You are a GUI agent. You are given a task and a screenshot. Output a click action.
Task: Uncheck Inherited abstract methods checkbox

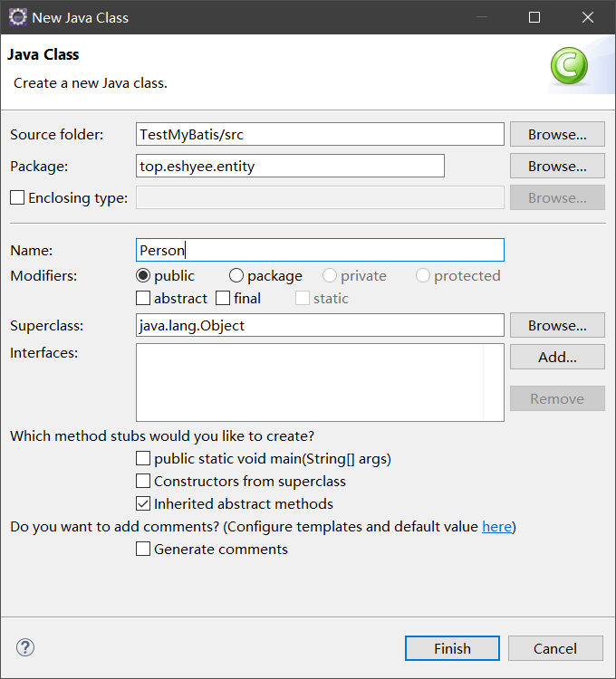(x=143, y=503)
